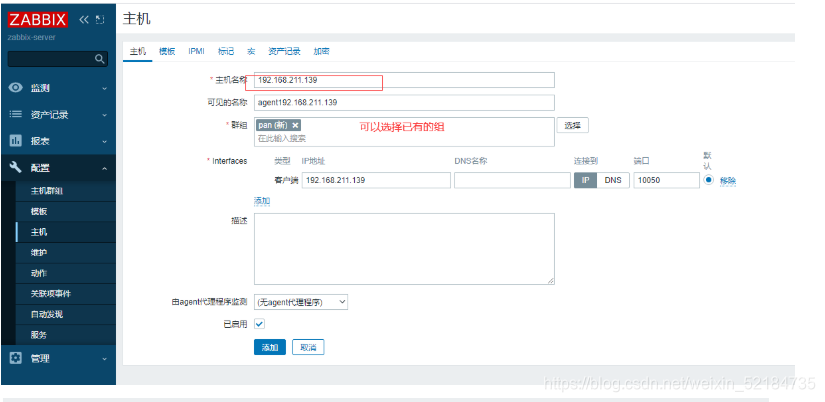Click the 添加 interface link
The height and width of the screenshot is (402, 825).
tap(262, 201)
